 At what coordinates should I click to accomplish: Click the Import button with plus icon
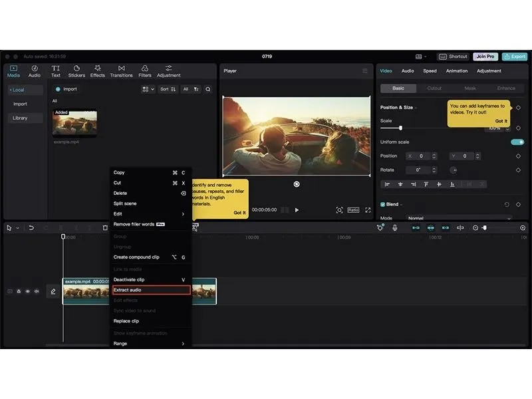(x=66, y=89)
